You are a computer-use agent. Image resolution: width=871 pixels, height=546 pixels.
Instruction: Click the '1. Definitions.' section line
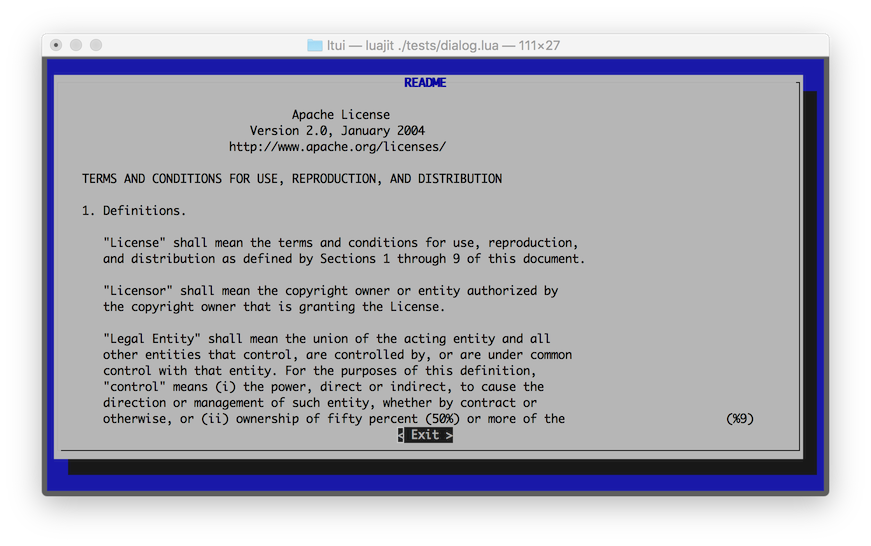point(134,211)
